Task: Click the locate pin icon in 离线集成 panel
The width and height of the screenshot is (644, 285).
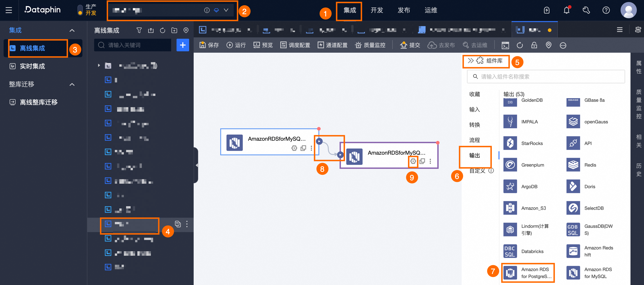Action: point(186,30)
